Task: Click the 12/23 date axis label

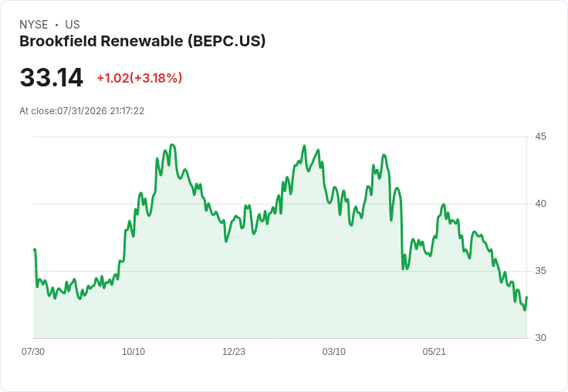Action: tap(234, 351)
